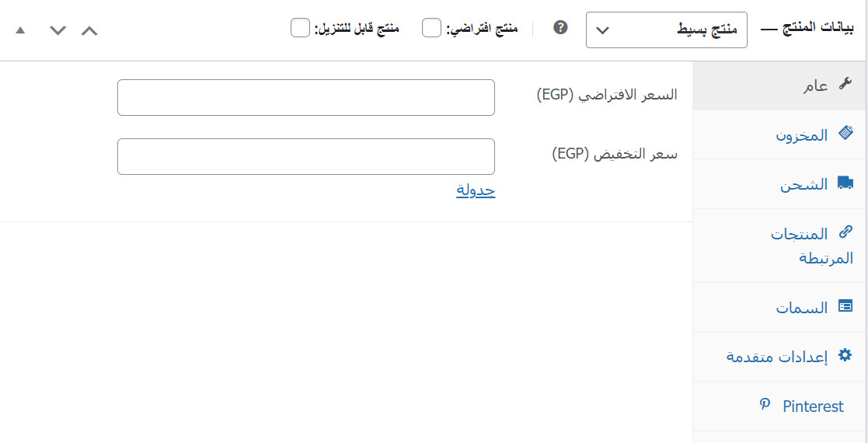Click the gear icon for advanced settings

click(845, 355)
